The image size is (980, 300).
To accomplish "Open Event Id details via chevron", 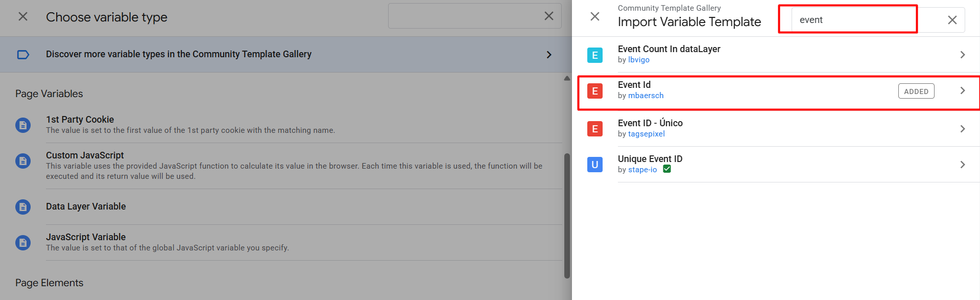I will (x=962, y=91).
